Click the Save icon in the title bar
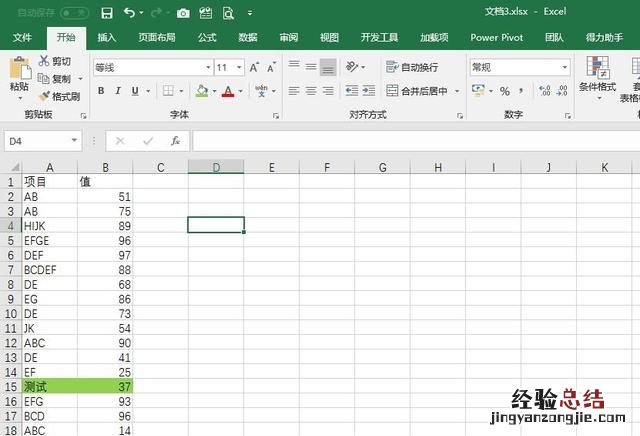 (x=107, y=13)
